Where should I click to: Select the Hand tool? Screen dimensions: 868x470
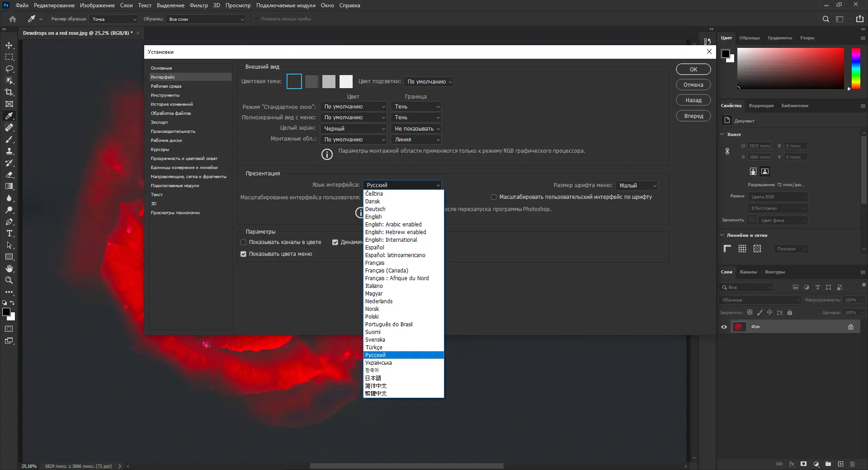pos(9,268)
